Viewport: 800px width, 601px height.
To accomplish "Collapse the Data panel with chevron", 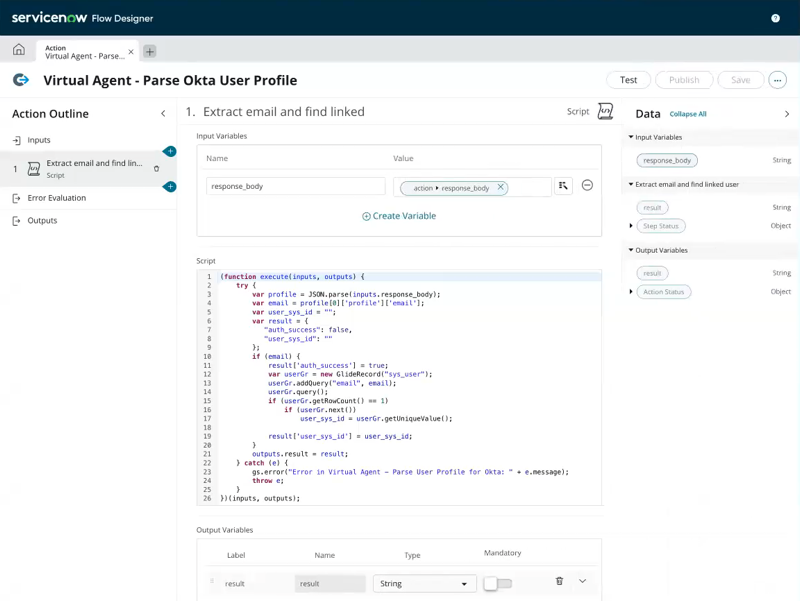I will 787,114.
